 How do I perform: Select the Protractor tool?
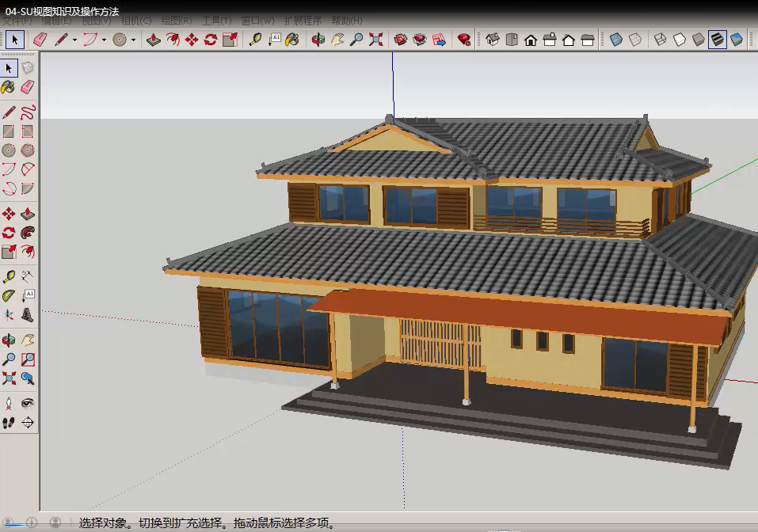[x=9, y=296]
